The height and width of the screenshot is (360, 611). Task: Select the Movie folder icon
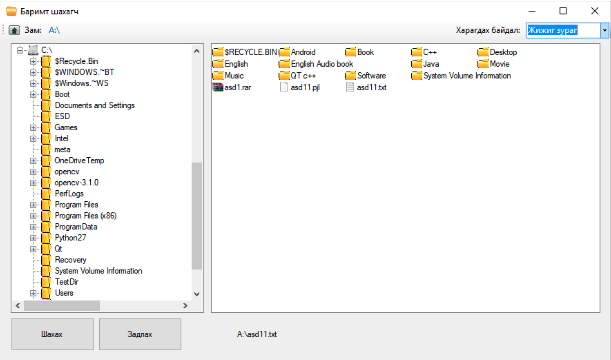[483, 64]
